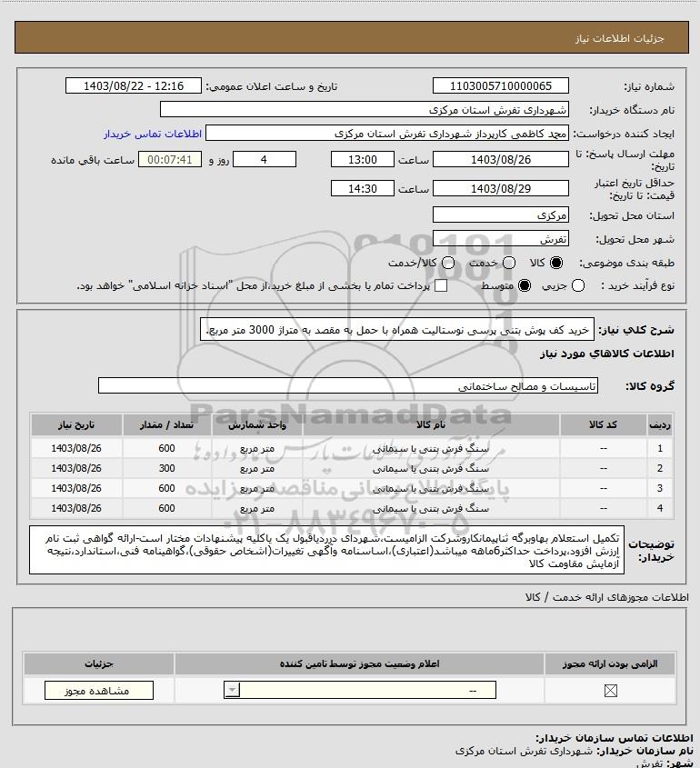Click the goods name in row 1
Viewport: 700px width, 768px height.
(x=431, y=448)
